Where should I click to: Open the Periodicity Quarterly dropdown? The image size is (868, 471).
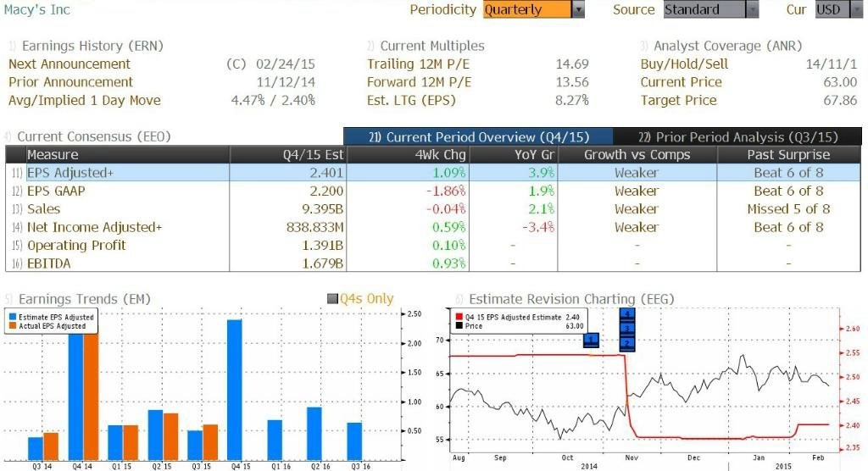click(x=534, y=9)
